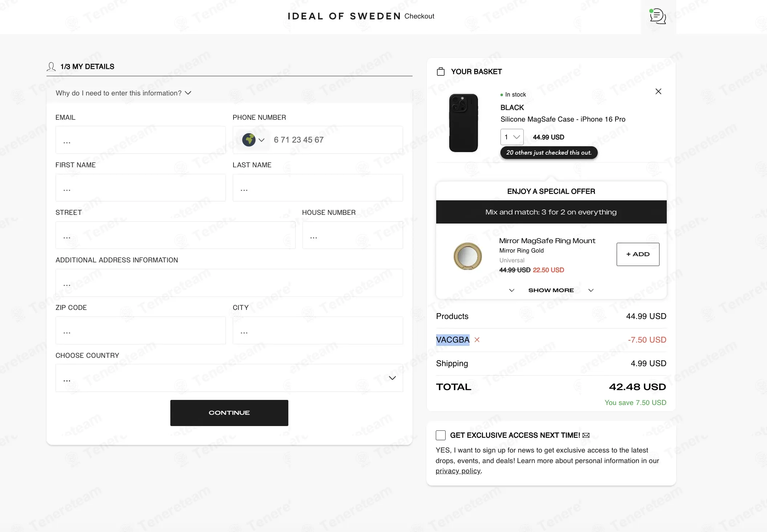Click the My Details person icon
The image size is (767, 532).
click(51, 66)
